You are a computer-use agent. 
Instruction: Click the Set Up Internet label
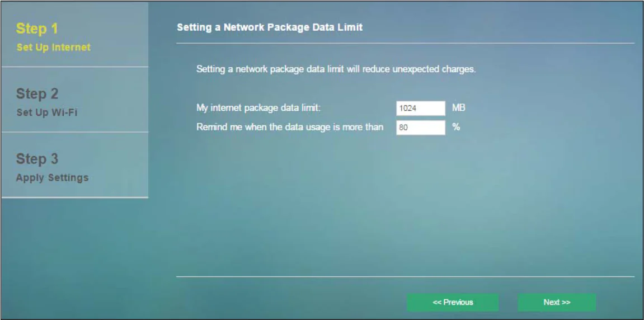coord(53,48)
